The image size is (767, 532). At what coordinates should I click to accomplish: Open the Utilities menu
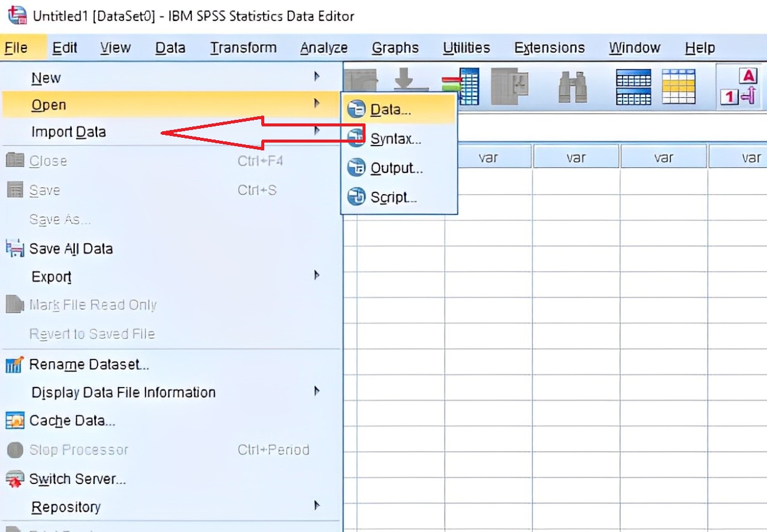tap(467, 48)
